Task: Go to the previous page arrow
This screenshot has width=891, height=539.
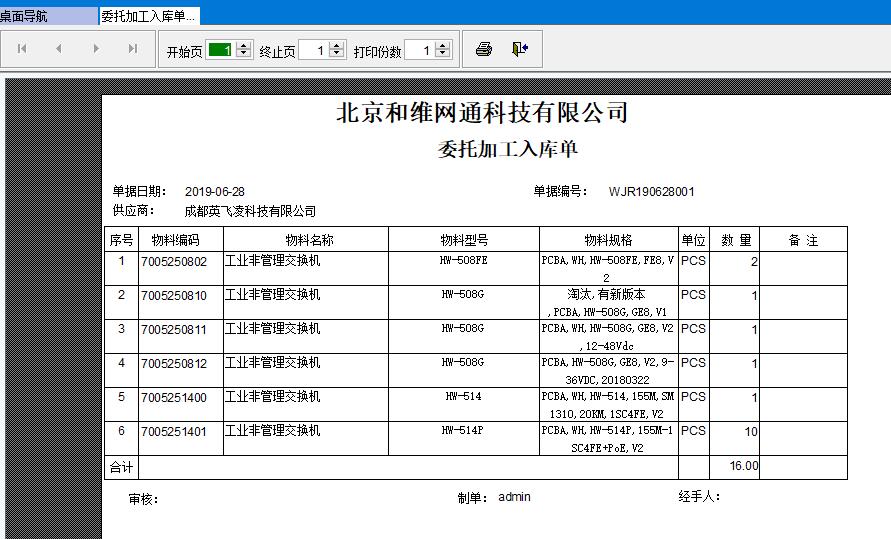Action: 59,49
